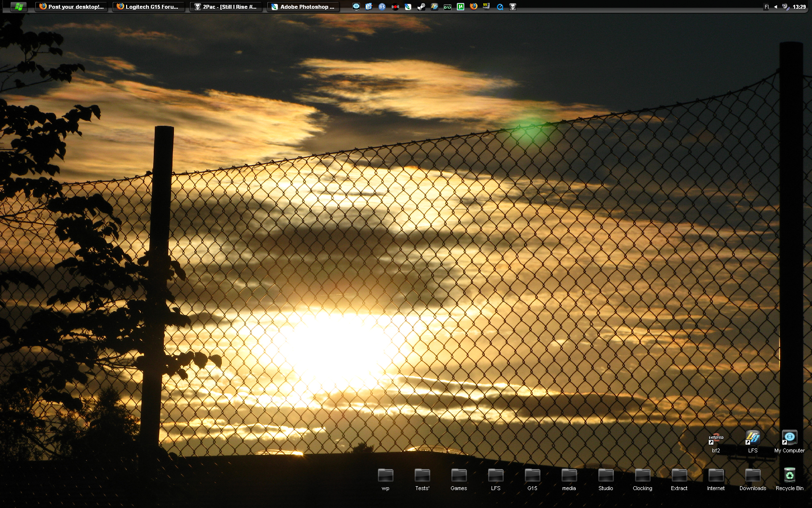Launch QuickTime from the quick launch bar
The width and height of the screenshot is (812, 508).
click(x=500, y=7)
